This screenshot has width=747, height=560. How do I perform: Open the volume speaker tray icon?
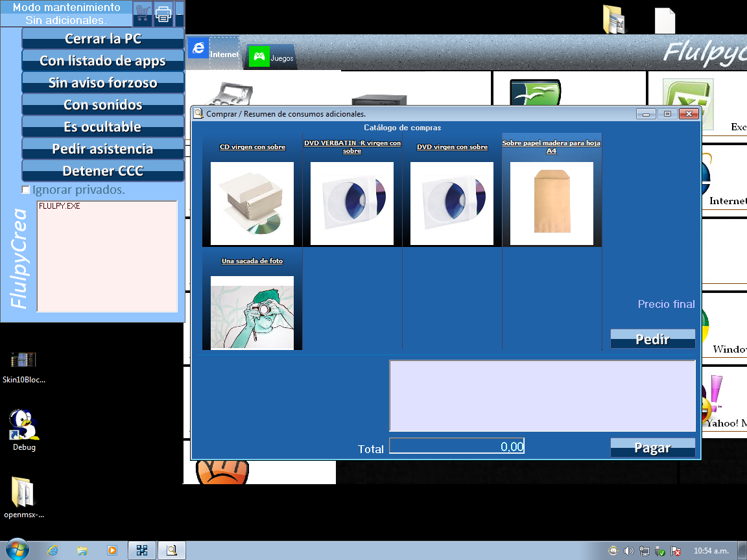coord(629,551)
